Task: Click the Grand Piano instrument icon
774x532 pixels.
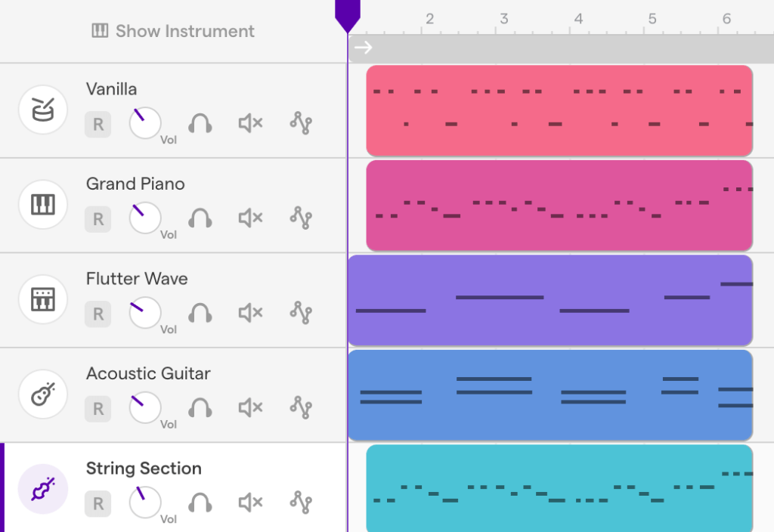Action: coord(43,204)
